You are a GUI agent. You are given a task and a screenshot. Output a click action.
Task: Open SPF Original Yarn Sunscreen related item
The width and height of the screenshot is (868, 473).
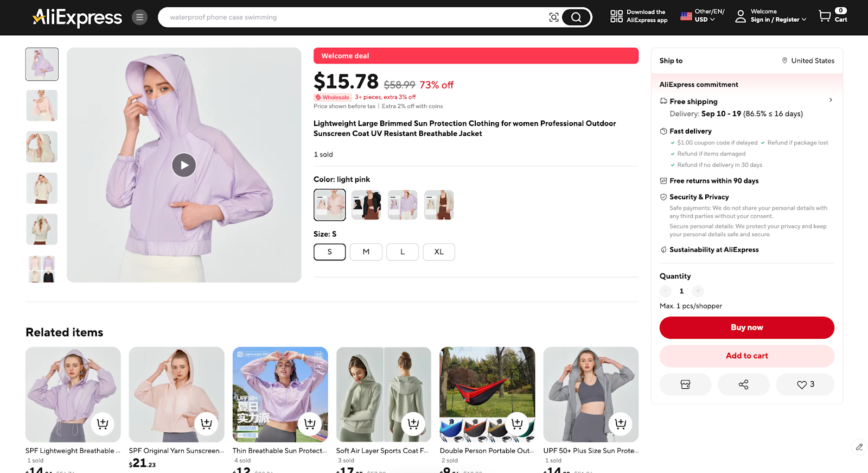pos(176,394)
